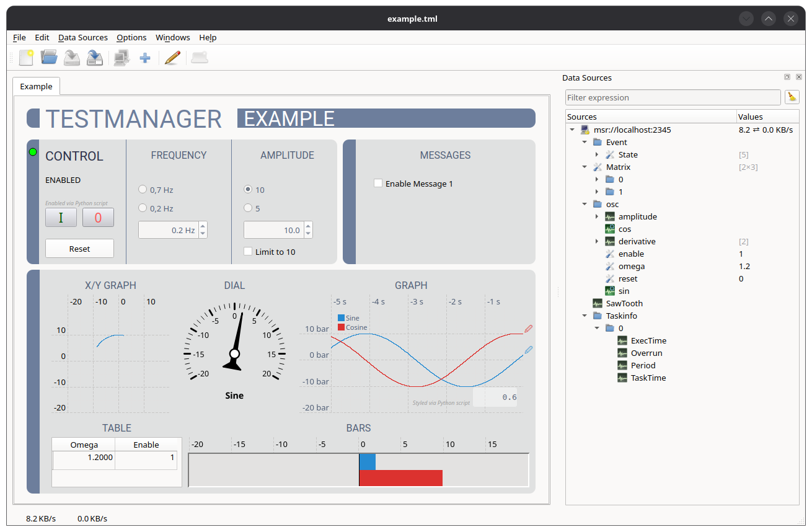Collapse the msr://localhost:2345 source node
The image size is (812, 532).
coord(571,130)
